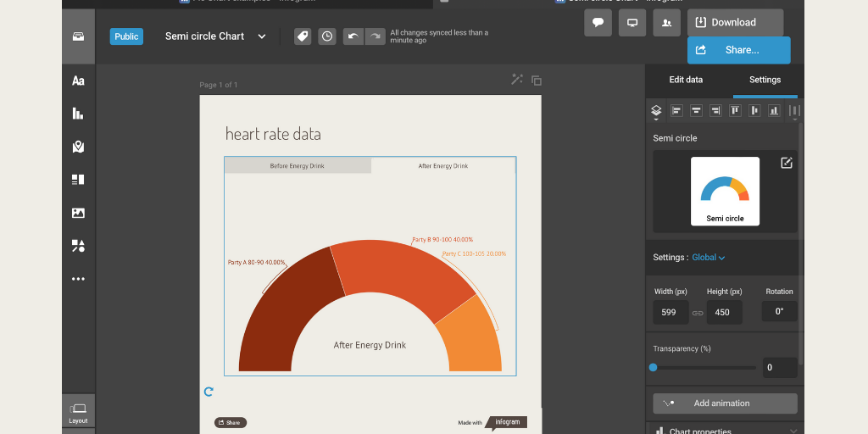The height and width of the screenshot is (434, 868).
Task: Open the Add map panel
Action: point(78,147)
